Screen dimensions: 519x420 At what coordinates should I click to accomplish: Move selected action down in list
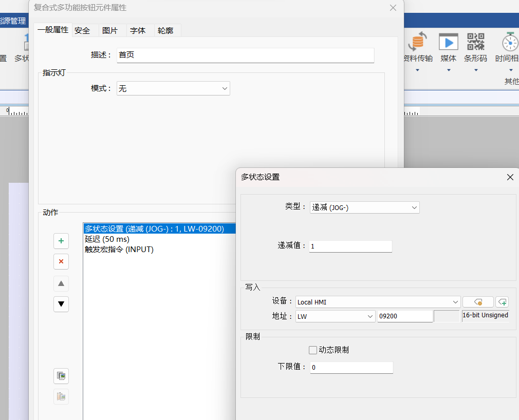(61, 304)
